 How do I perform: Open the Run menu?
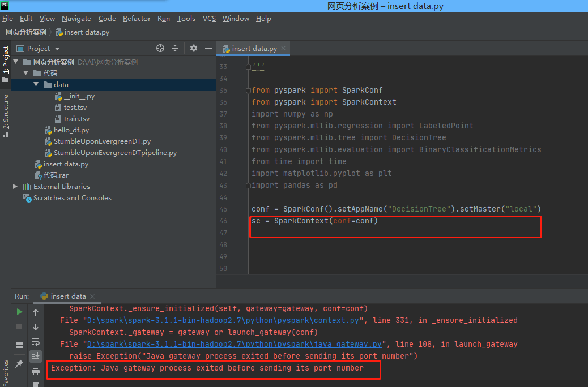(x=164, y=18)
